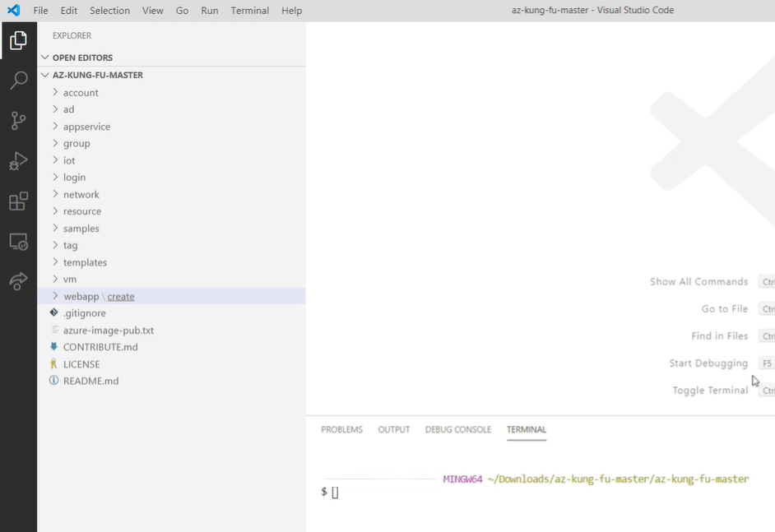The image size is (775, 532).
Task: Open the Explorer view in activity bar
Action: pyautogui.click(x=18, y=40)
